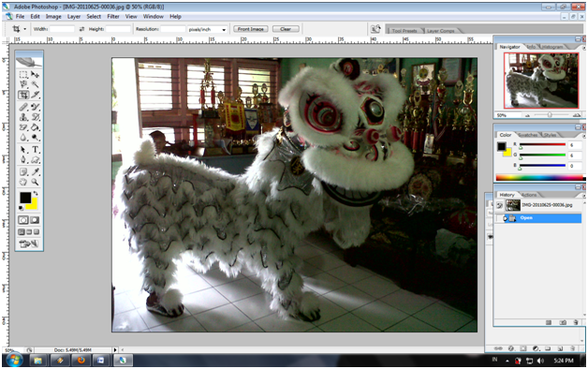The width and height of the screenshot is (588, 369).
Task: Open the File menu
Action: point(20,17)
